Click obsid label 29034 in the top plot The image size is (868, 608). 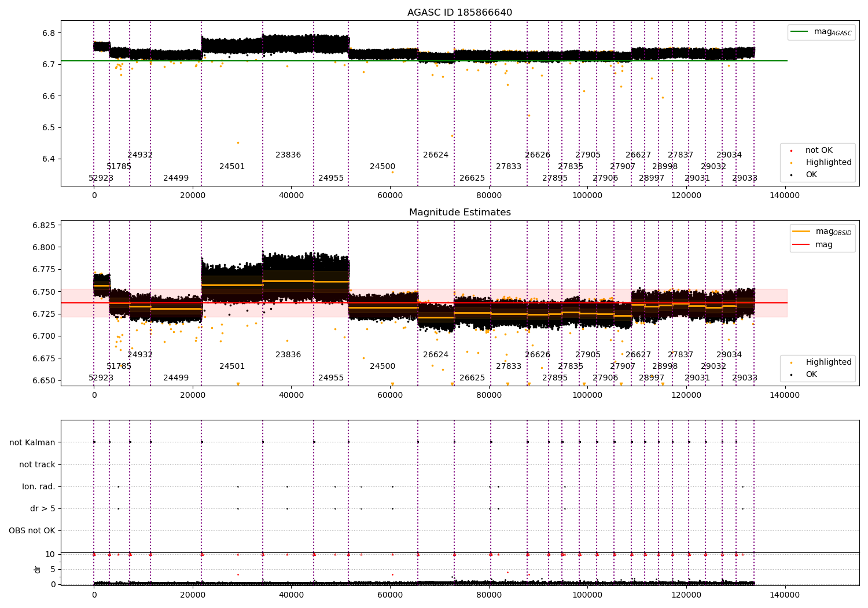click(x=729, y=155)
